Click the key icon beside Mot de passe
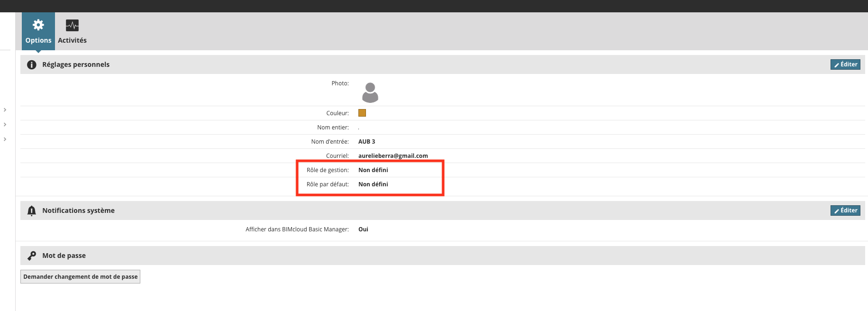 click(32, 256)
